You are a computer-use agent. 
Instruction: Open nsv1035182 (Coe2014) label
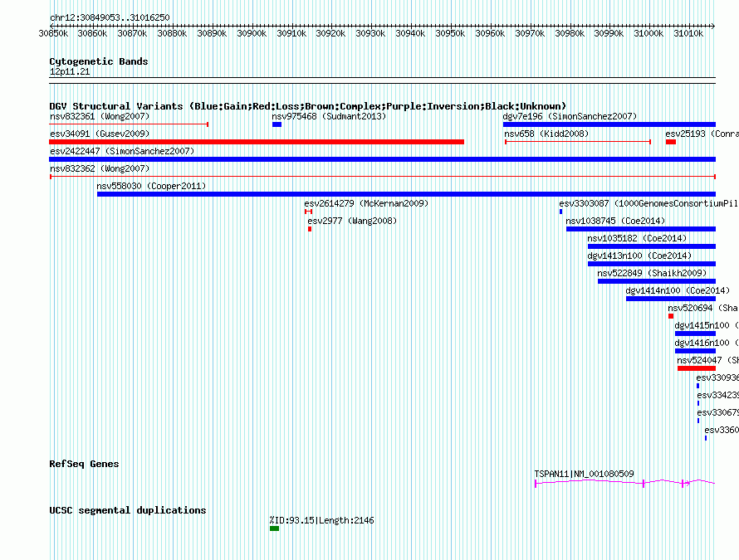(x=637, y=238)
